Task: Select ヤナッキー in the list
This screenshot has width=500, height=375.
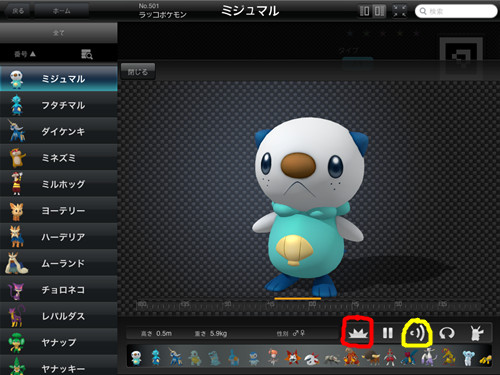Action: coord(59,366)
